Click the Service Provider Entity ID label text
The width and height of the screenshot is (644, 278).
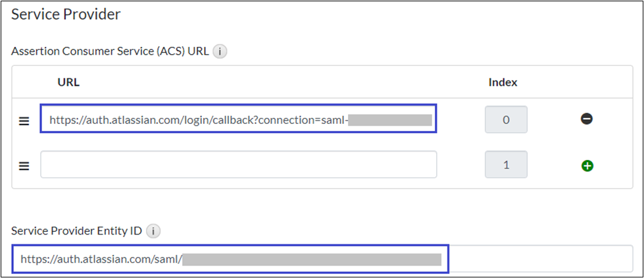click(76, 231)
